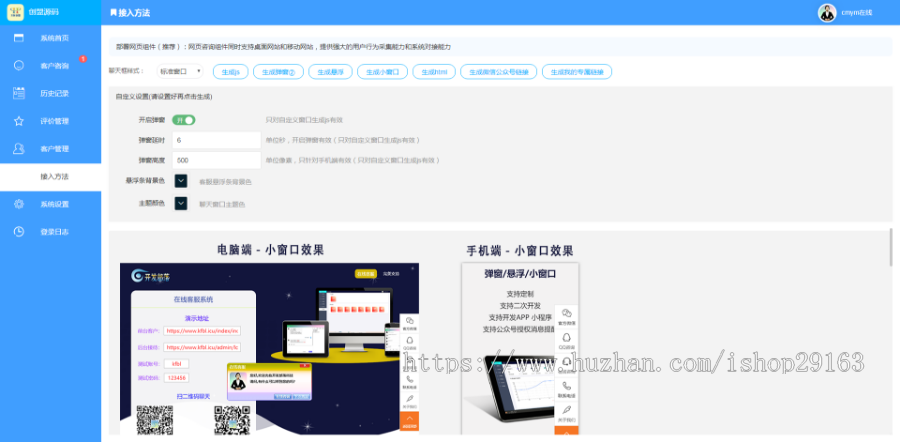Click the 手机端 - 小窗口效果 preview image
Screen dimensions: 900x442
pos(520,349)
